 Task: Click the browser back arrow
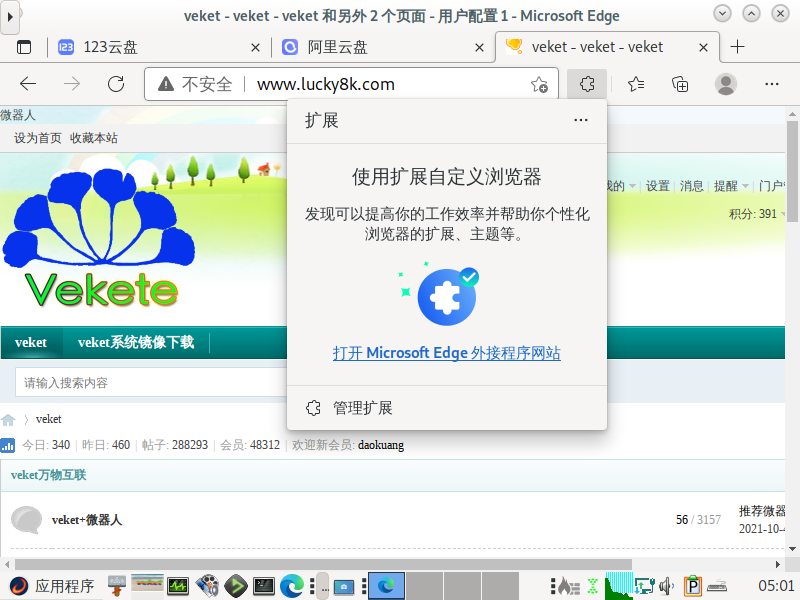pyautogui.click(x=28, y=84)
